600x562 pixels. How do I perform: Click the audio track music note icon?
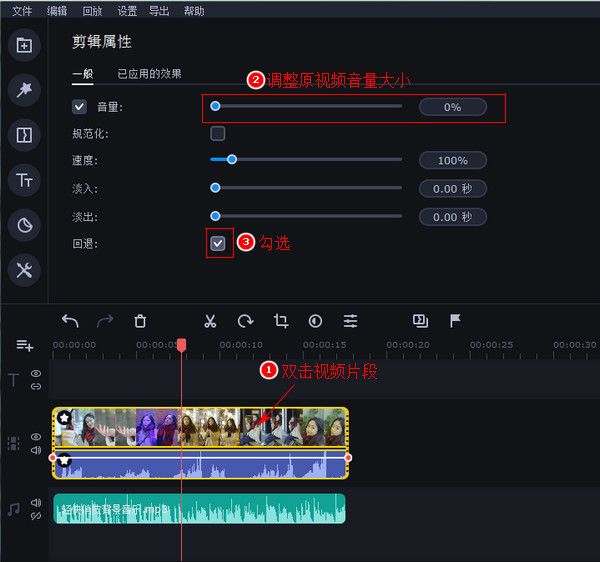coord(14,509)
